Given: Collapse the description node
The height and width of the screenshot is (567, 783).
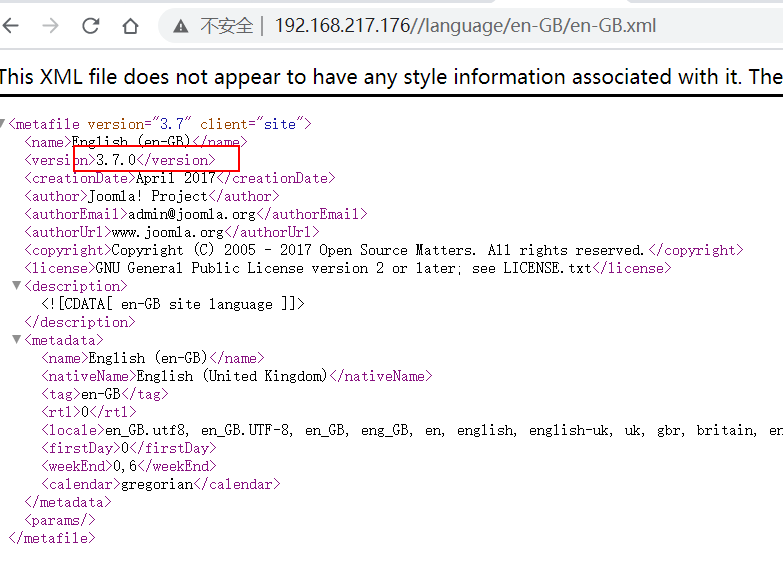Looking at the screenshot, I should 16,285.
